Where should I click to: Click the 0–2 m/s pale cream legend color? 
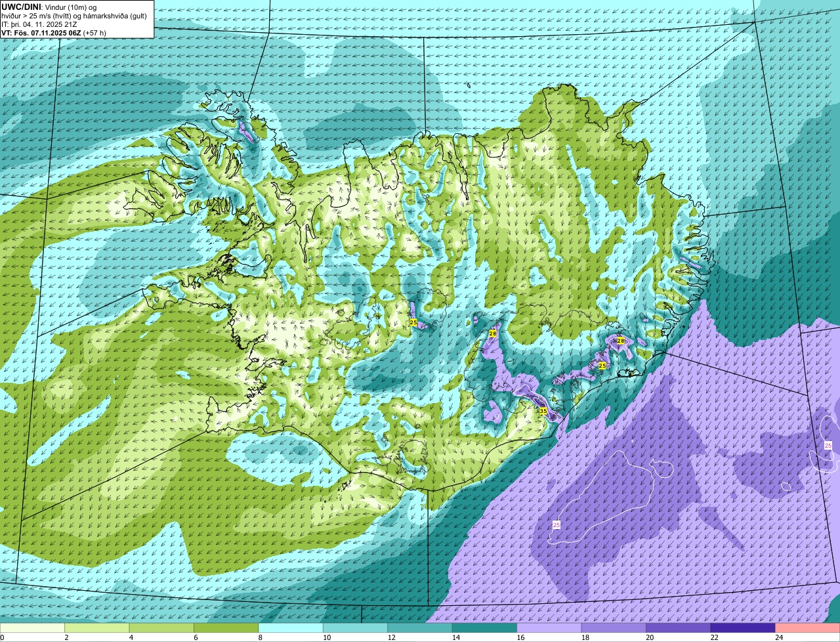click(x=32, y=628)
